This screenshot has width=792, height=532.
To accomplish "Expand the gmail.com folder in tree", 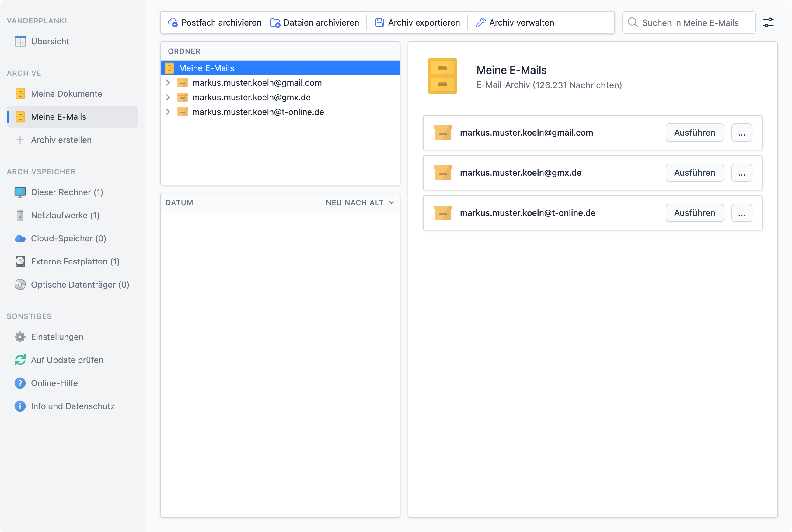I will click(x=168, y=83).
